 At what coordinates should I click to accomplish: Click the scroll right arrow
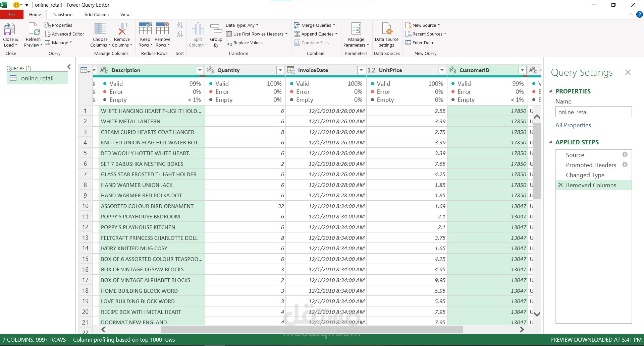tap(522, 330)
